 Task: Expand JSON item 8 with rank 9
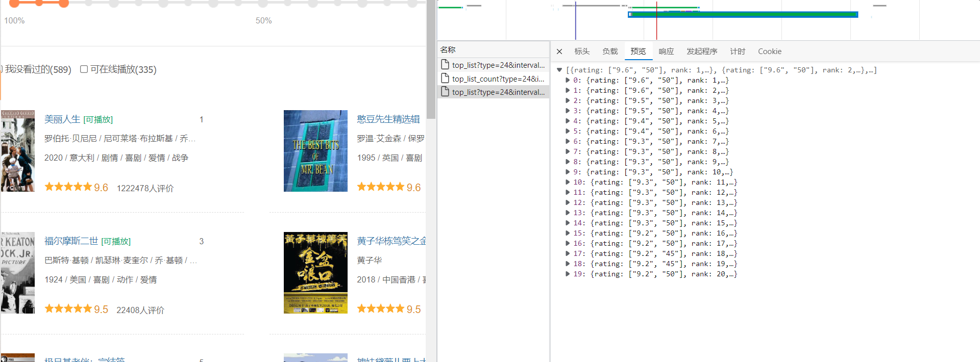pos(567,162)
